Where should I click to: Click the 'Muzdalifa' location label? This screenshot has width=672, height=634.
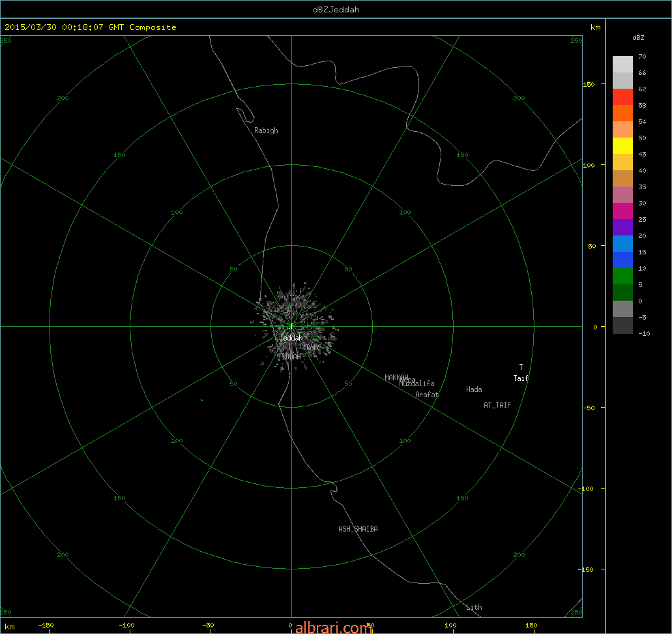click(x=417, y=384)
